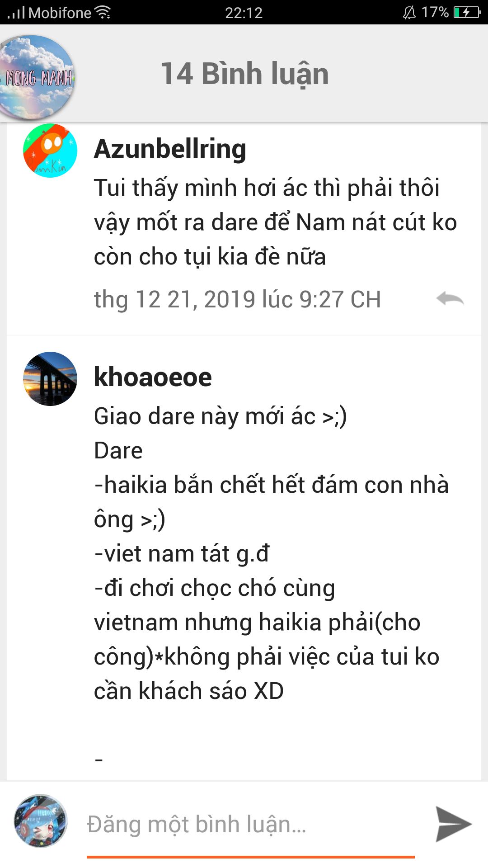Tap the 'viet nam tát g.đ' dare line
The height and width of the screenshot is (868, 488).
[182, 554]
